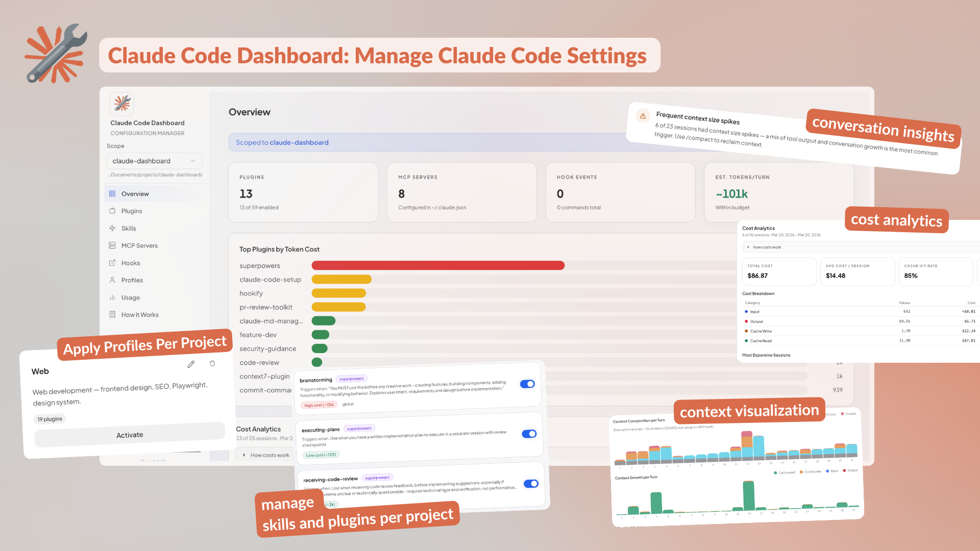Click the Plugins icon in sidebar

point(112,211)
